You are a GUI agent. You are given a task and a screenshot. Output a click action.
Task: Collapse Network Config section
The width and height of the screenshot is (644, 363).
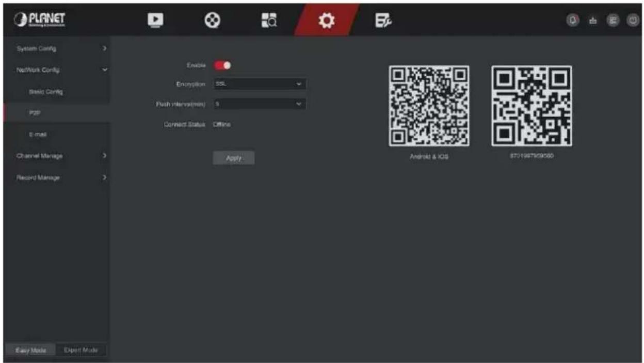coord(56,70)
